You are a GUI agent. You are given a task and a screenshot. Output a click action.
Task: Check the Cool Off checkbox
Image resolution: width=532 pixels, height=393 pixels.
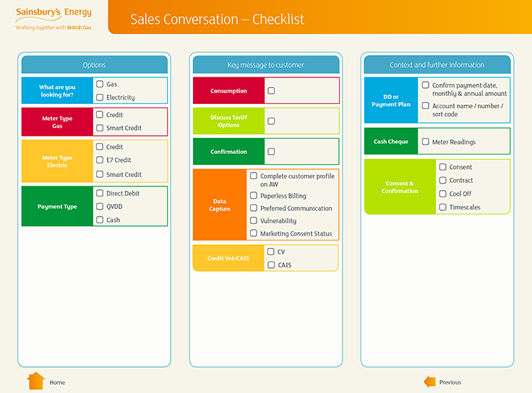tap(443, 194)
